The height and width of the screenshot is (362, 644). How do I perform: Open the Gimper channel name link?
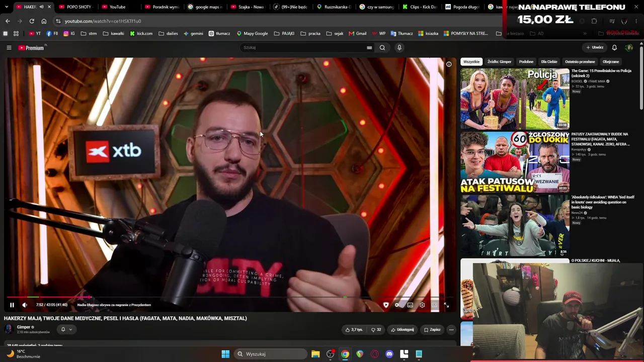24,327
